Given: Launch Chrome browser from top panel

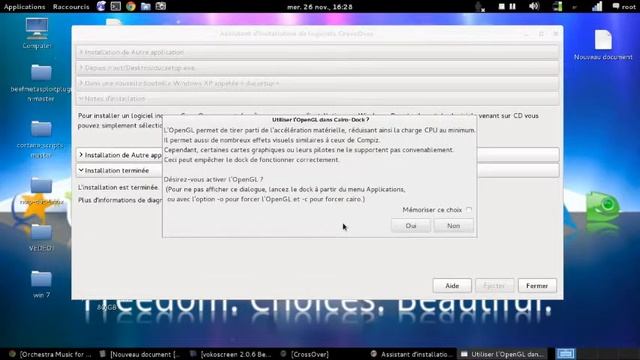Looking at the screenshot, I should 131,6.
